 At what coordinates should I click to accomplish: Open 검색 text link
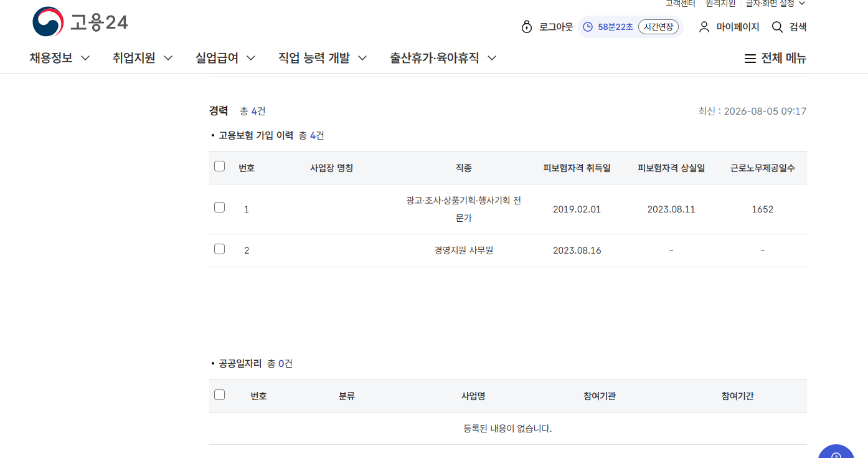798,27
